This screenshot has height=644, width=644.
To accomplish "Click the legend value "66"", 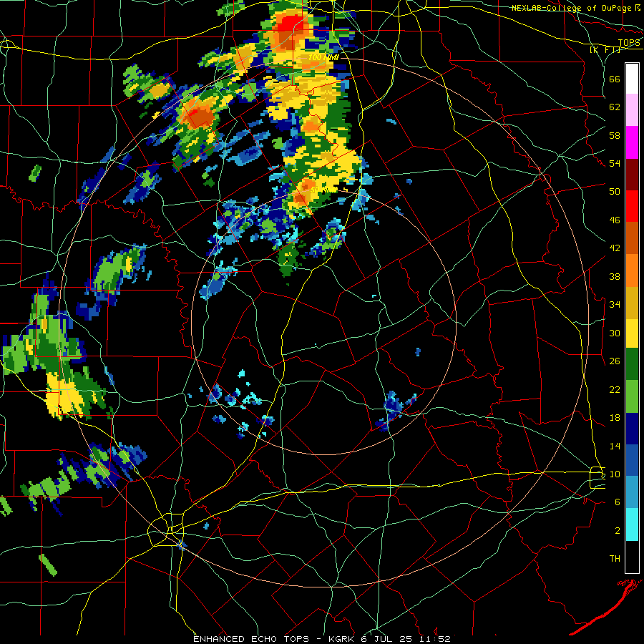I will click(x=615, y=79).
